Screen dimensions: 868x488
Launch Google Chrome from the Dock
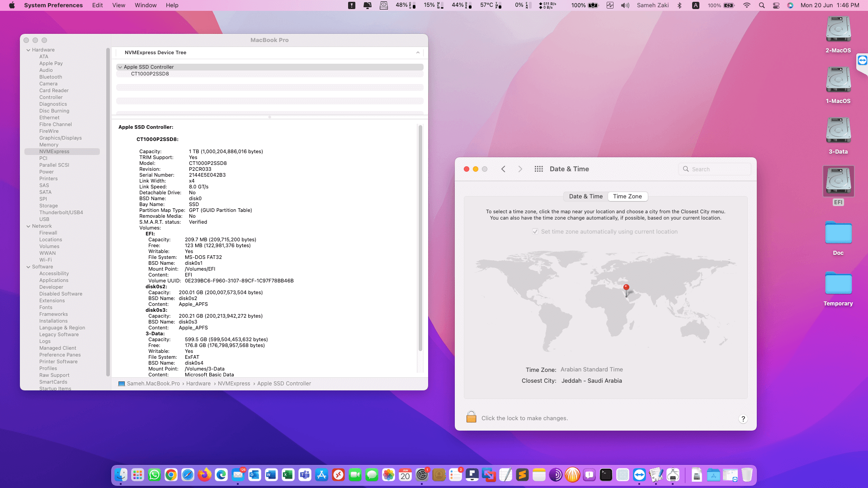(171, 475)
